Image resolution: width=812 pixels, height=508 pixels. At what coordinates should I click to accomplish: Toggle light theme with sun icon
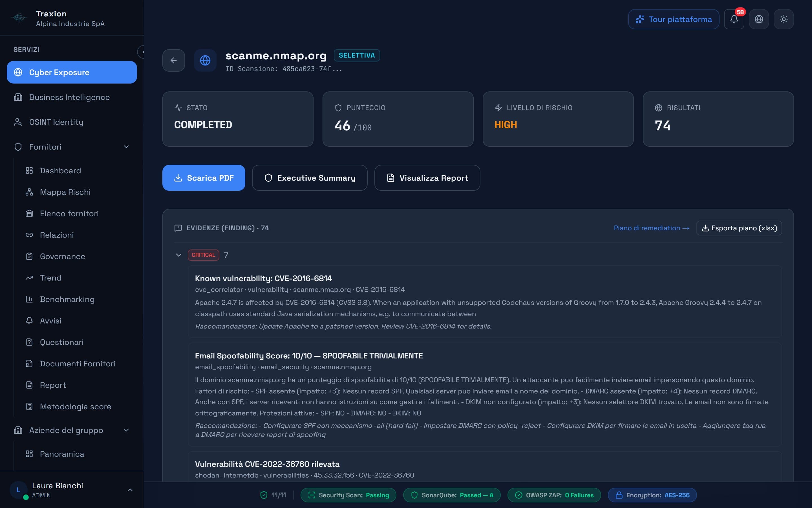pyautogui.click(x=784, y=19)
